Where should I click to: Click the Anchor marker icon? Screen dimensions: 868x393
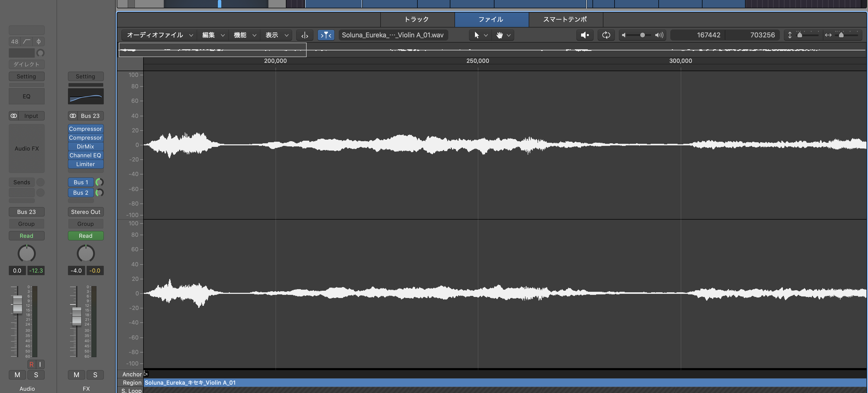[146, 374]
